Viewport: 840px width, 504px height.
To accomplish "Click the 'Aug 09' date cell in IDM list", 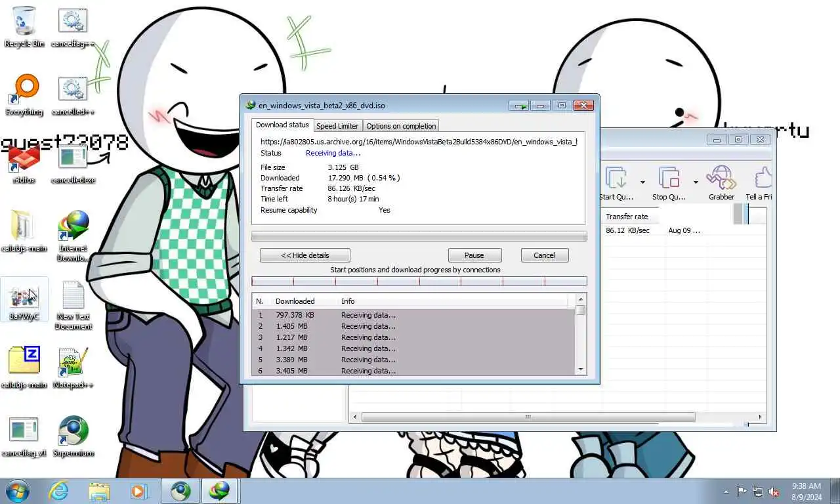I will 684,230.
